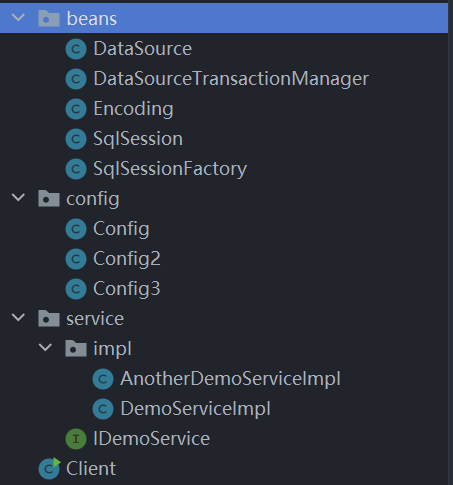453x485 pixels.
Task: Click the beans package folder icon
Action: pyautogui.click(x=49, y=18)
